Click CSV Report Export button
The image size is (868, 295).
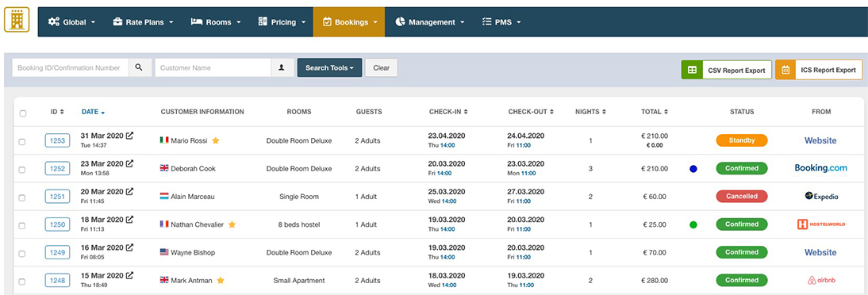[726, 71]
